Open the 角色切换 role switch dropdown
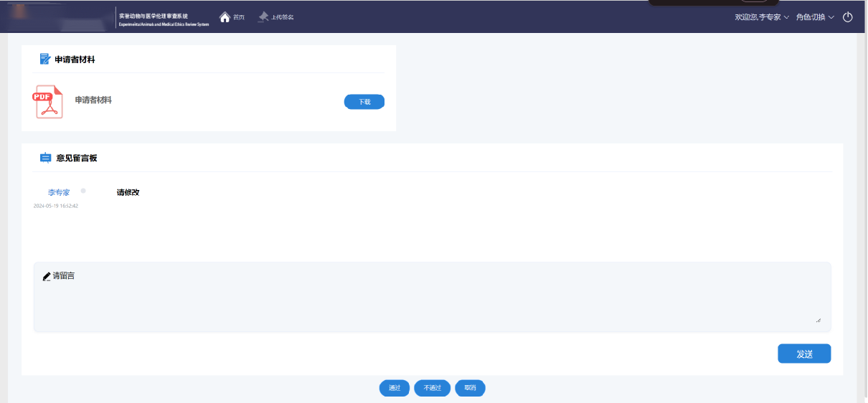Screen dimensions: 868x403 pos(815,16)
